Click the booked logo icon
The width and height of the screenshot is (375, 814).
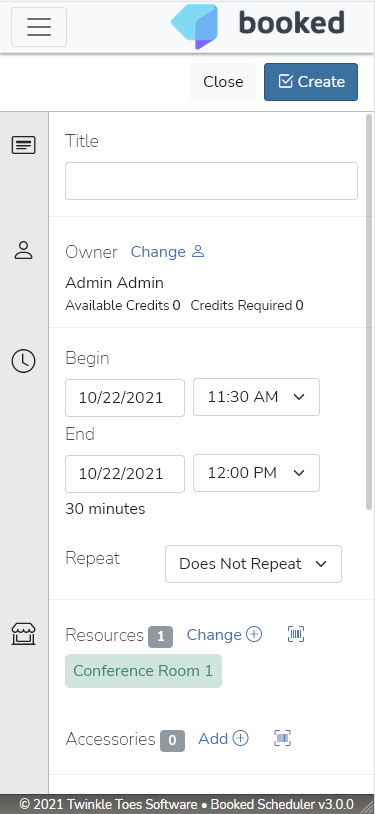point(195,26)
